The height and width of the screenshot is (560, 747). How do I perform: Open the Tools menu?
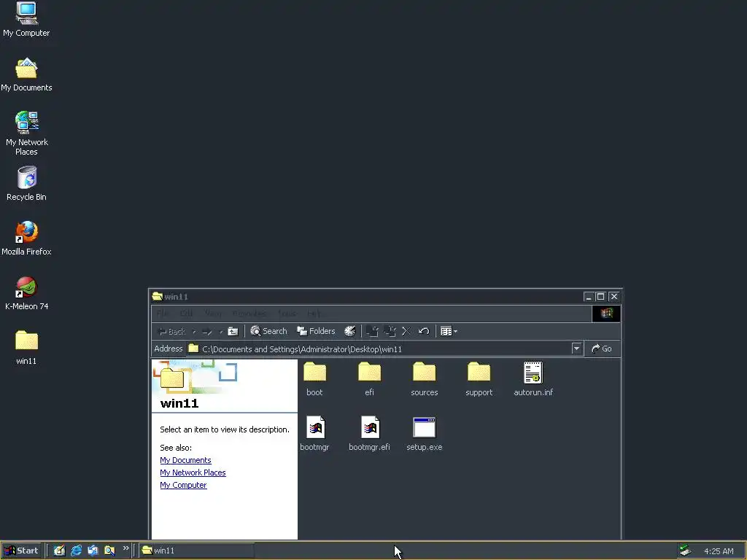tap(287, 314)
